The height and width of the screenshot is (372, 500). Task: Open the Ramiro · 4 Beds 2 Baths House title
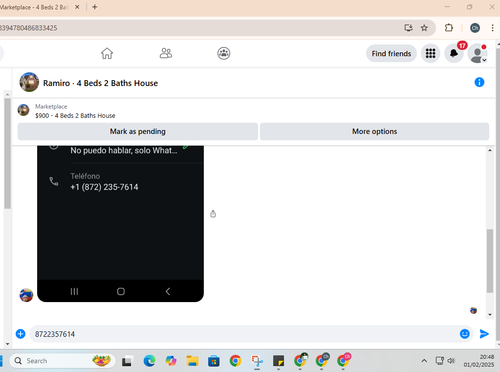100,83
